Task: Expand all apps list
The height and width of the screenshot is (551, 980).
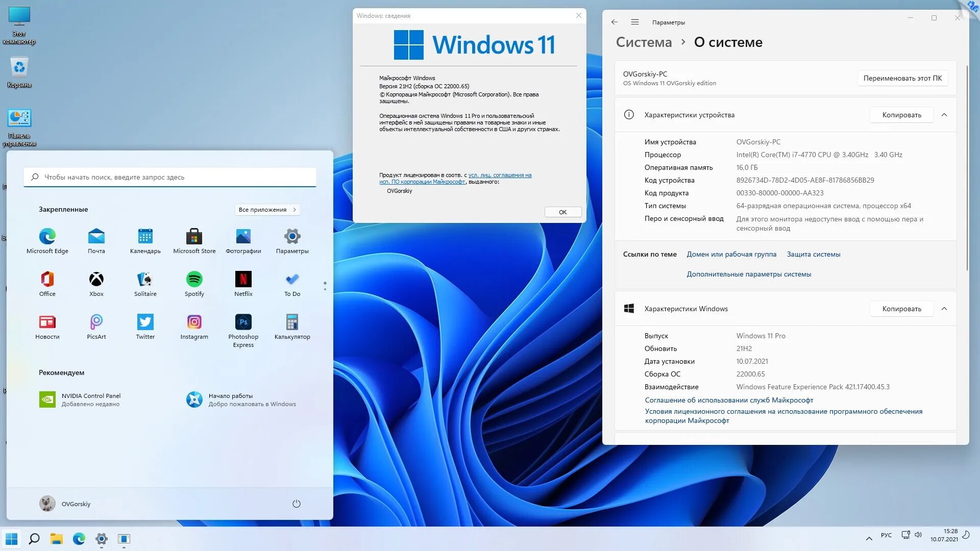Action: [x=267, y=209]
